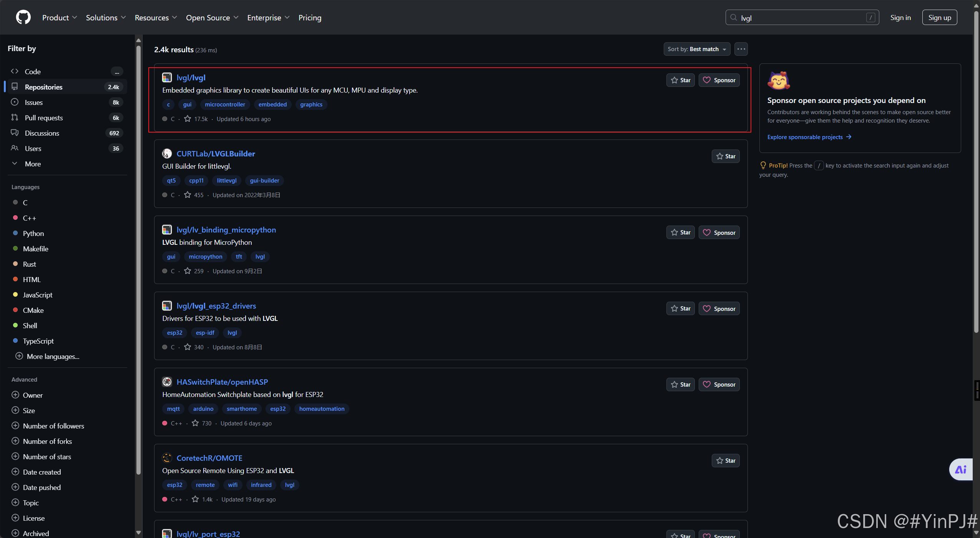Click the HASwitchPlate/openHASP avatar icon
980x538 pixels.
point(167,382)
